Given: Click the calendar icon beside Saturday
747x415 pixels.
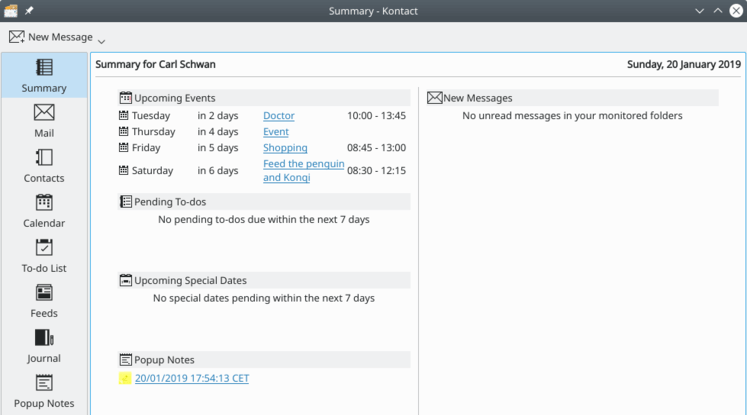Looking at the screenshot, I should pyautogui.click(x=123, y=170).
